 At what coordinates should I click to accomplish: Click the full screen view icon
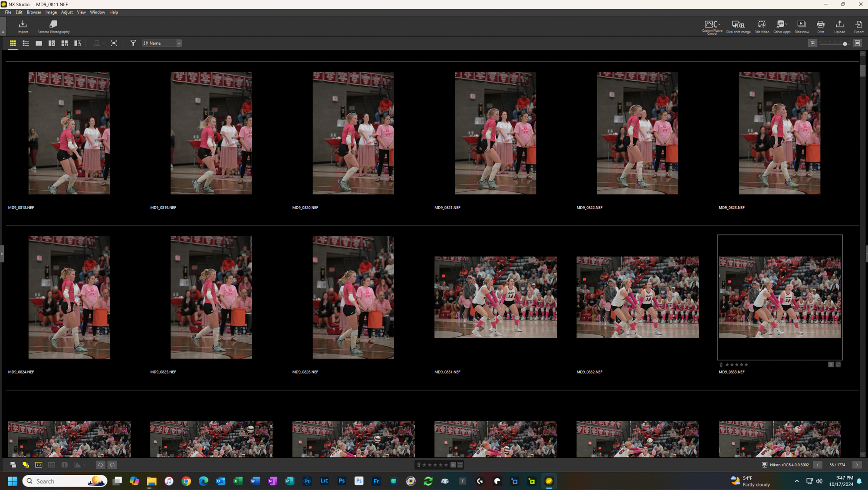coord(114,43)
